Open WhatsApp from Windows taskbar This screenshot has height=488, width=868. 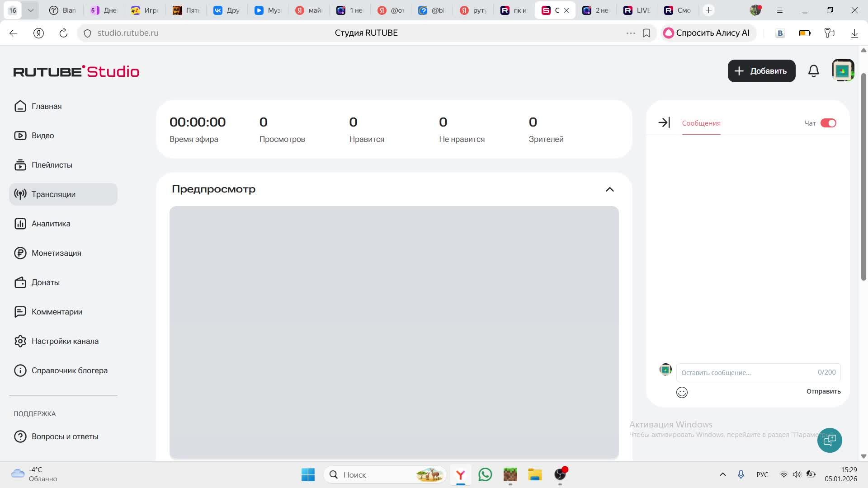(x=485, y=474)
